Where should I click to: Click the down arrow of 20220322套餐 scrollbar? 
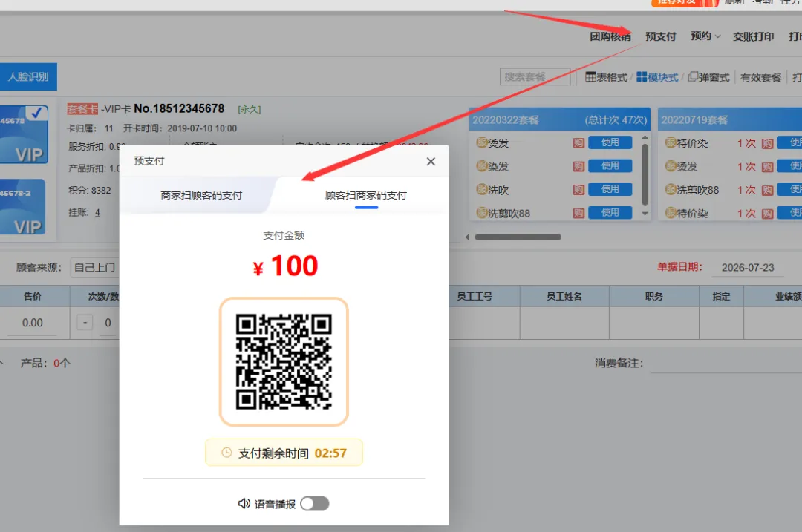pos(645,214)
